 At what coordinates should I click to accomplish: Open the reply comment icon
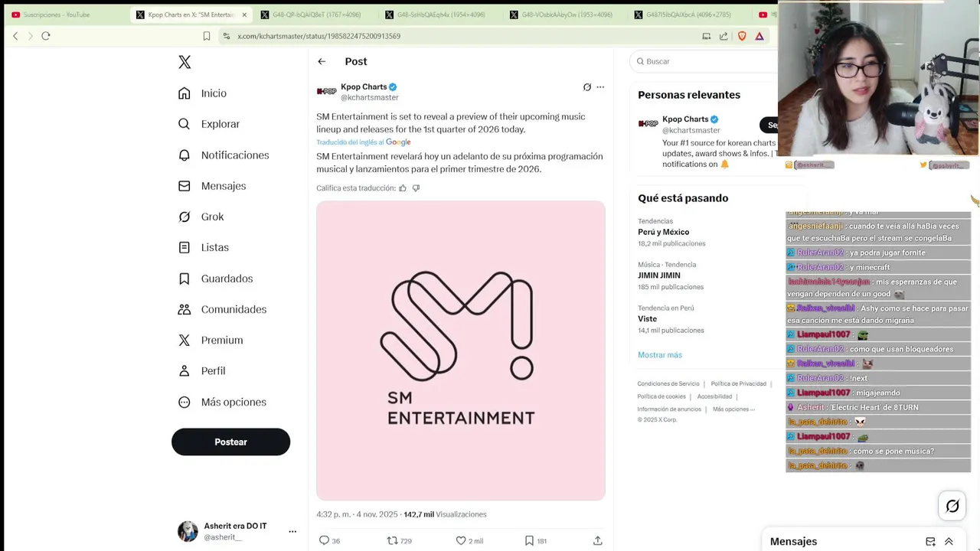pyautogui.click(x=324, y=540)
